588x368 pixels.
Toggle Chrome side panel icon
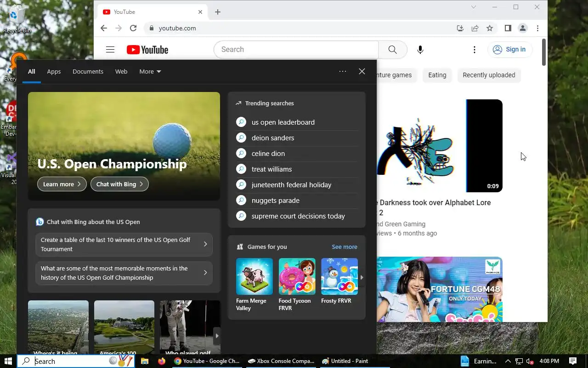508,28
